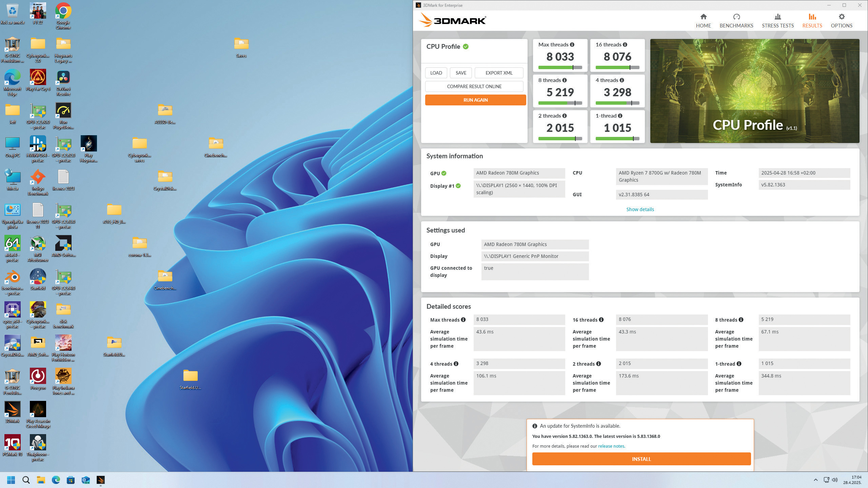Select Procyon desktop icon
Screen dimensions: 868x488
point(38,379)
